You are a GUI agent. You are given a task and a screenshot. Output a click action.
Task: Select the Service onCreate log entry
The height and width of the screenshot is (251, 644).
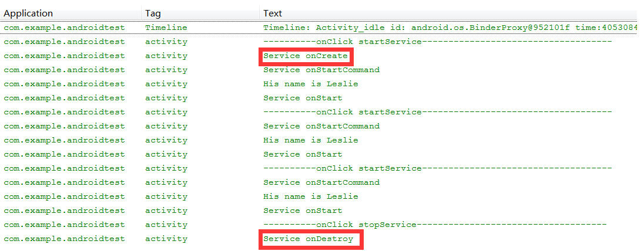click(x=306, y=56)
